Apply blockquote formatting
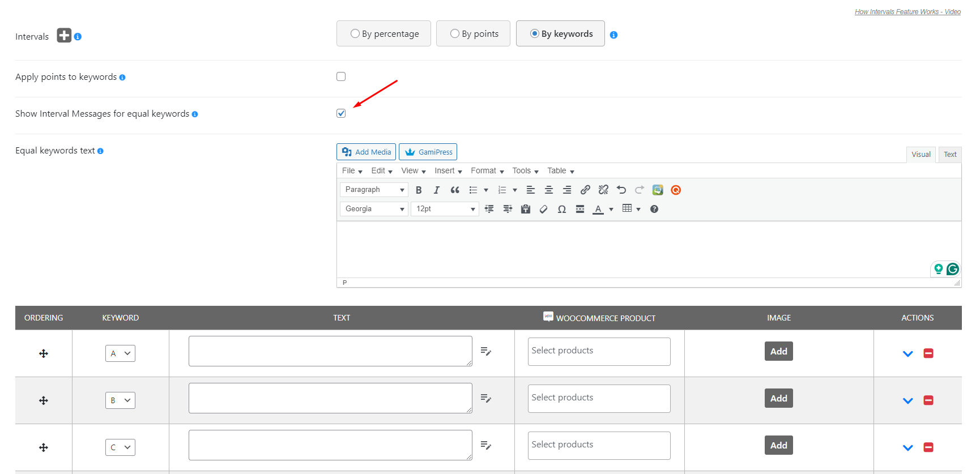This screenshot has height=474, width=980. coord(455,190)
